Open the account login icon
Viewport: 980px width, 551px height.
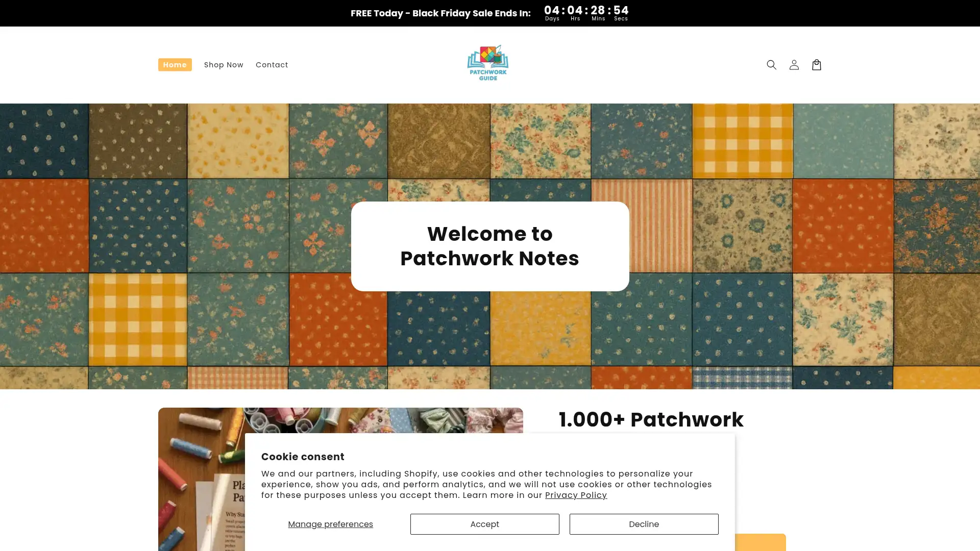(x=794, y=65)
